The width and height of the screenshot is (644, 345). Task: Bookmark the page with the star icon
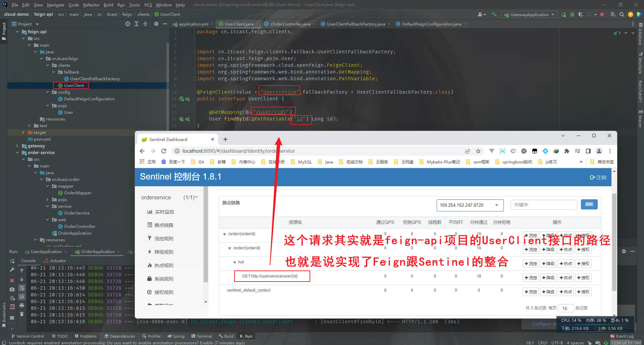tap(478, 151)
